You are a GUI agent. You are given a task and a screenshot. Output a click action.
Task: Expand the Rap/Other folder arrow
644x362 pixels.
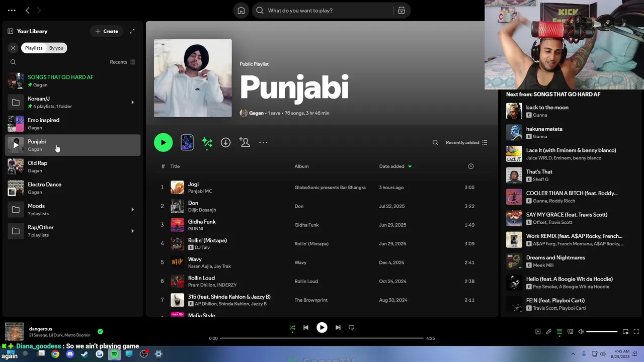(x=133, y=231)
